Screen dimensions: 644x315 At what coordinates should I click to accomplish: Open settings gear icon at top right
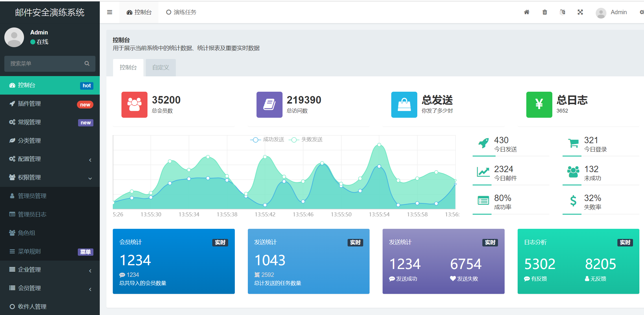[642, 12]
